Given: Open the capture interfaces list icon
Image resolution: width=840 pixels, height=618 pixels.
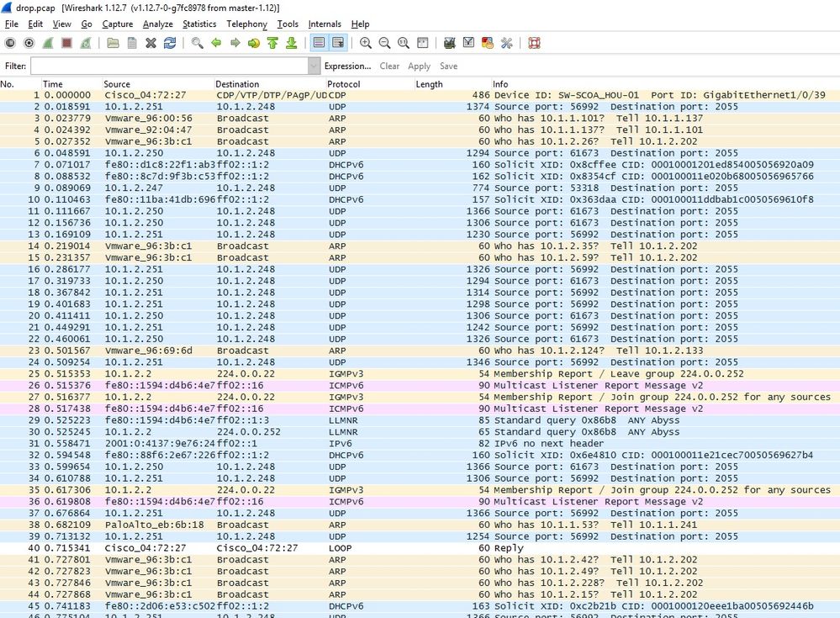Looking at the screenshot, I should tap(10, 43).
